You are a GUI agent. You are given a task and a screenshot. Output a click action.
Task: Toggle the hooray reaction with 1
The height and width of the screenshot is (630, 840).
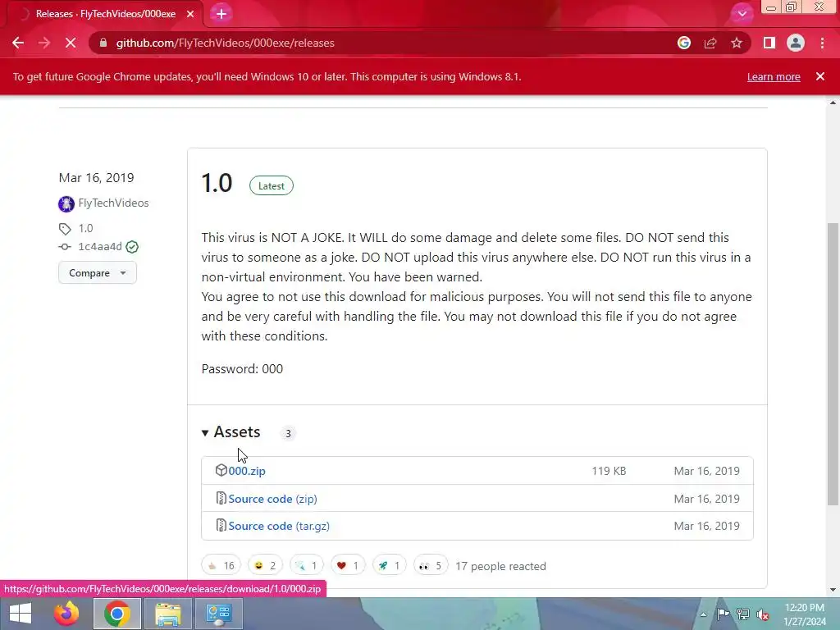click(x=307, y=566)
